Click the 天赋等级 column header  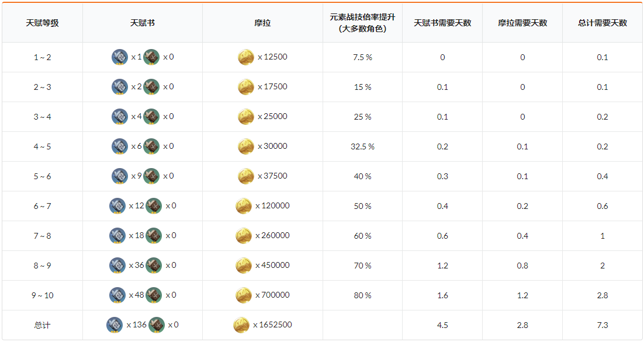point(42,23)
